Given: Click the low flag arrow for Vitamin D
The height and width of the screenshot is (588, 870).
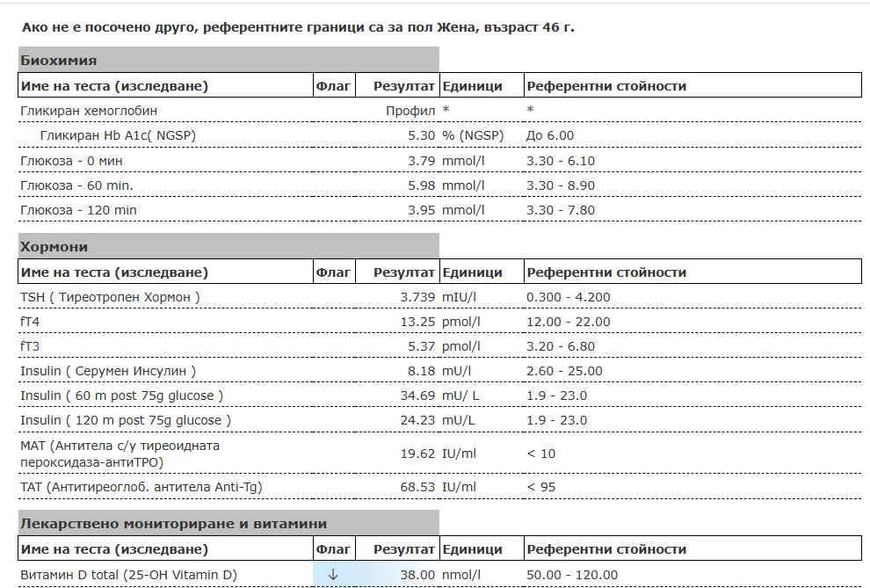Looking at the screenshot, I should coord(333,575).
